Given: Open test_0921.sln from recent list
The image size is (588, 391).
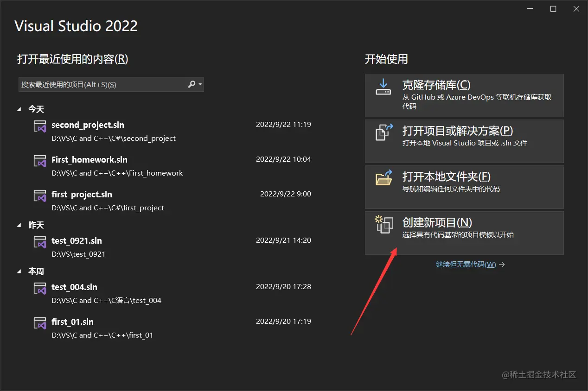Looking at the screenshot, I should (x=77, y=241).
